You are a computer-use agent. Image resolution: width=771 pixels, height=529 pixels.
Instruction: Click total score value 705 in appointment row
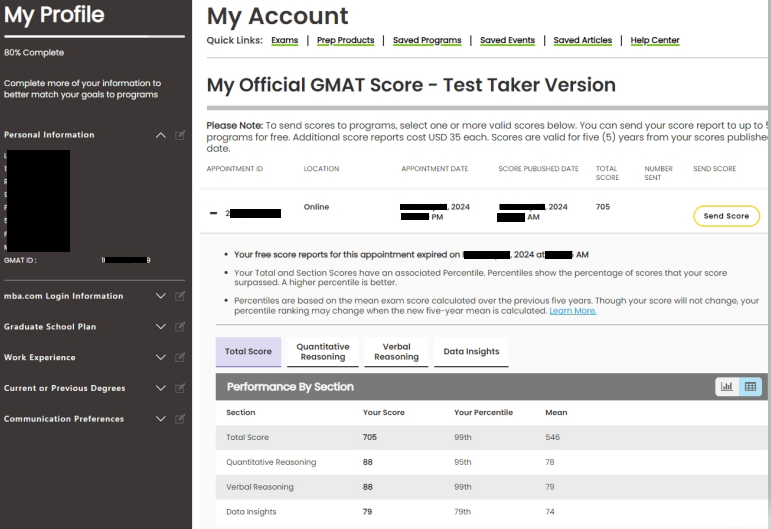603,207
